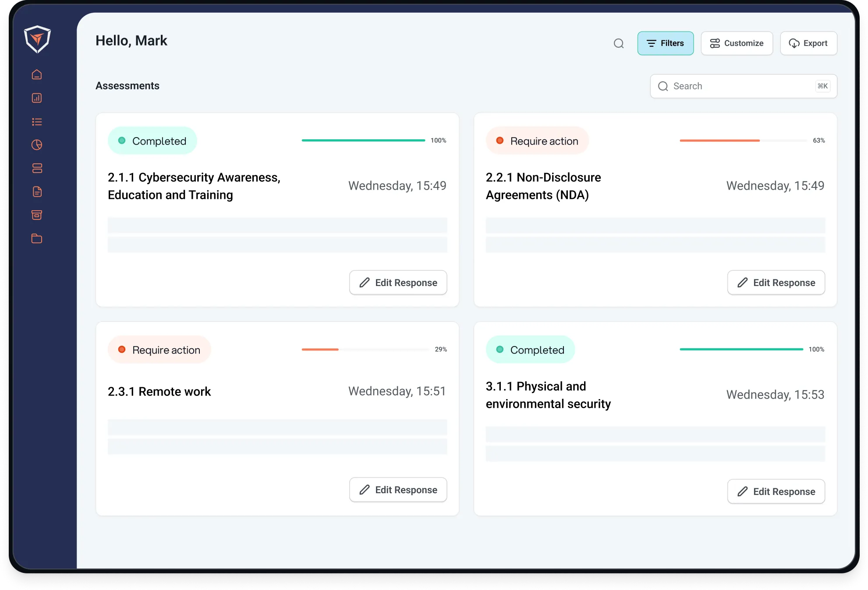Open the Export options
The image size is (868, 590).
pyautogui.click(x=808, y=43)
